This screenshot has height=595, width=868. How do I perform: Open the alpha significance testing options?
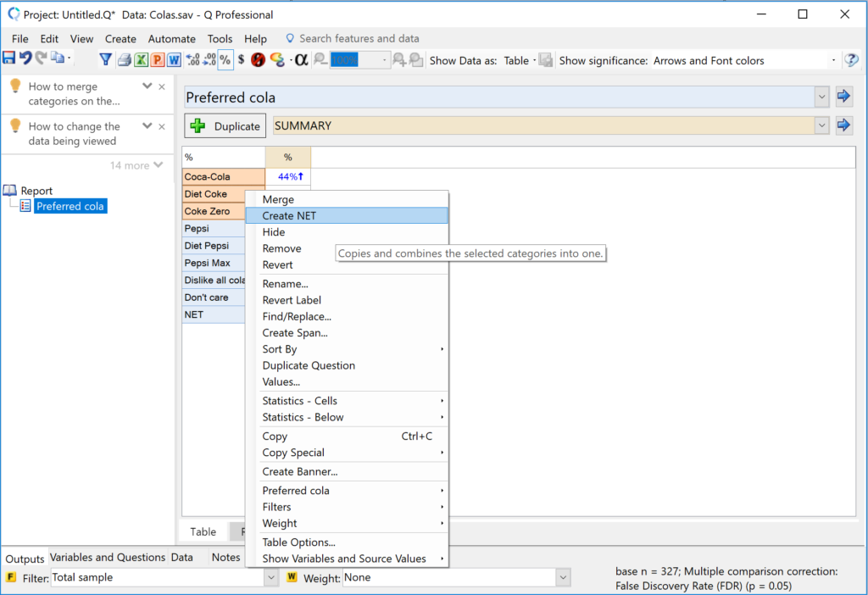(x=301, y=60)
